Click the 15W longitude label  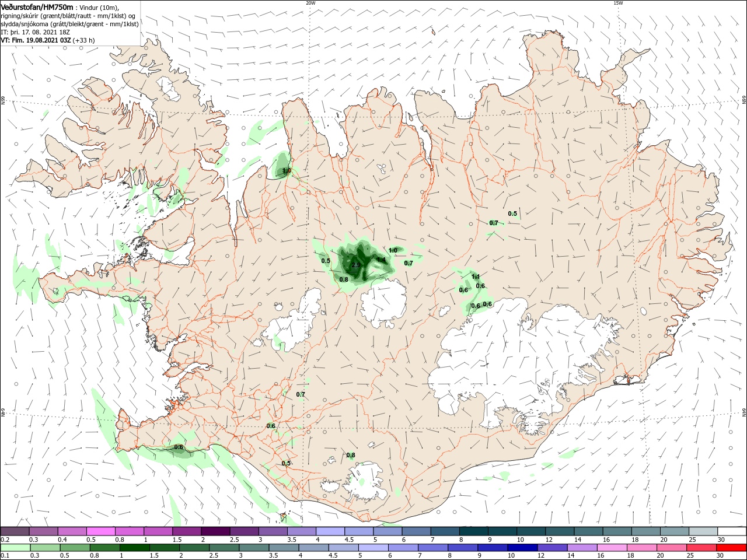coord(618,3)
